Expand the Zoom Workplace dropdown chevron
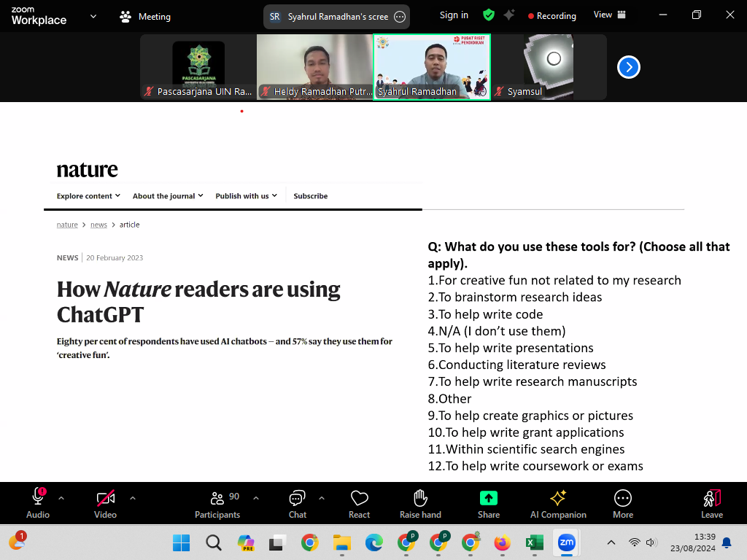The width and height of the screenshot is (747, 560). click(93, 16)
